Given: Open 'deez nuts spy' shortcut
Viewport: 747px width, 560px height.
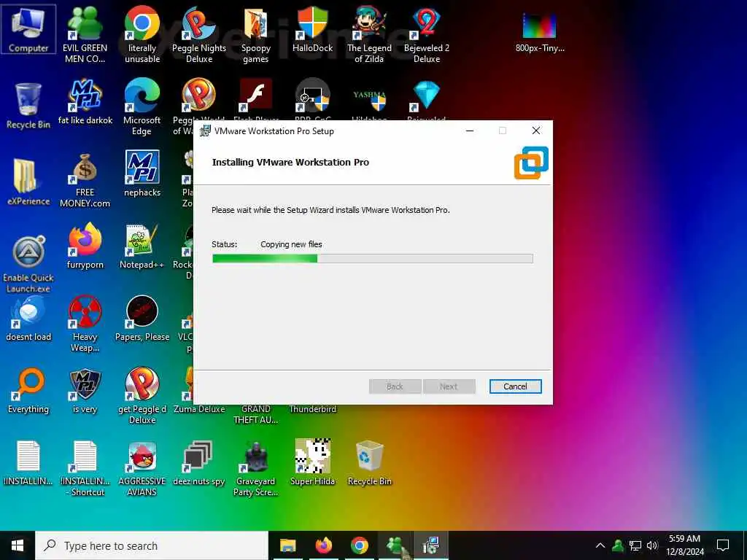Looking at the screenshot, I should click(x=199, y=463).
